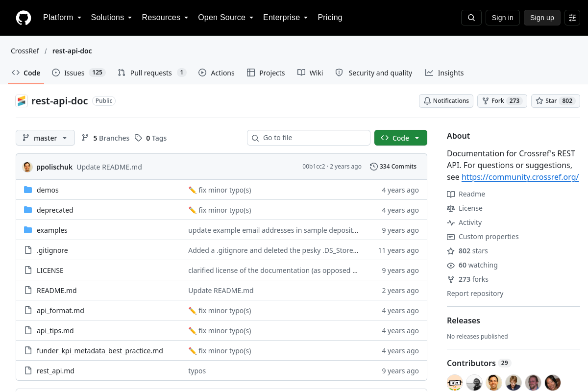Click the examples folder icon
This screenshot has width=588, height=392.
[x=28, y=230]
